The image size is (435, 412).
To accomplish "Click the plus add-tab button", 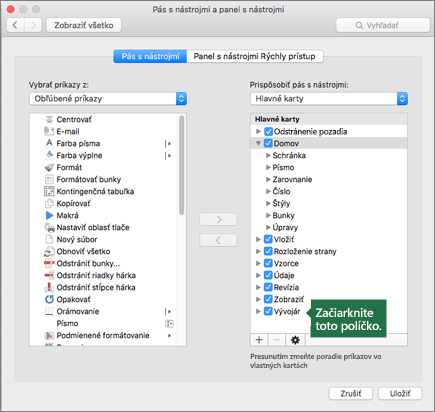I will click(259, 340).
